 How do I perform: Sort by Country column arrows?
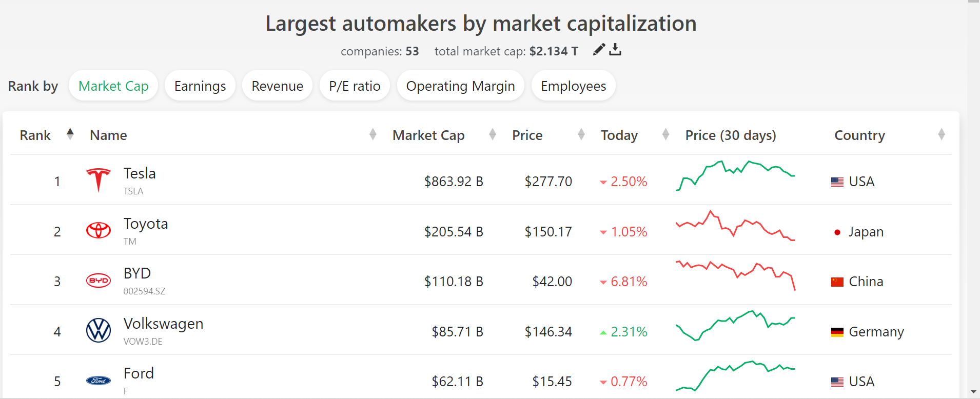point(942,134)
